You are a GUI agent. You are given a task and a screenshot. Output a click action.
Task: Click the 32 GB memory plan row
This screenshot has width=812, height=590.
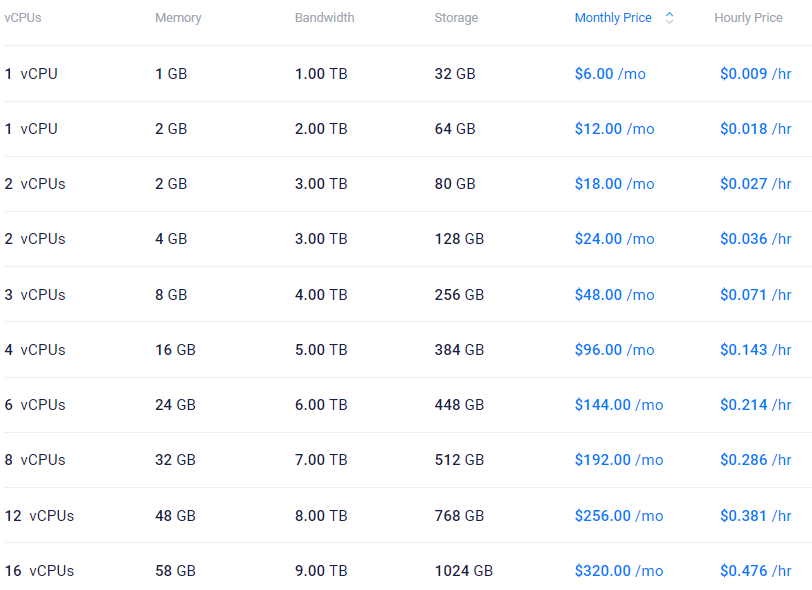point(175,460)
